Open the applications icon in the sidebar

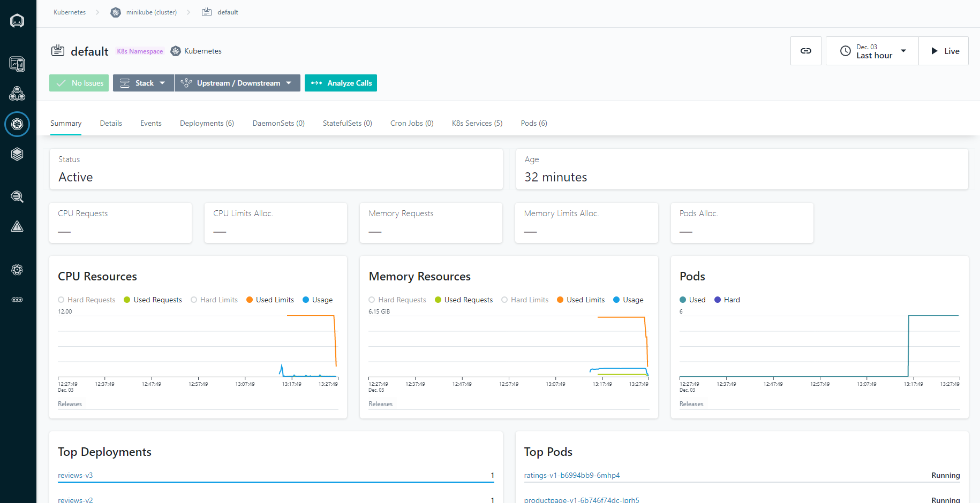17,94
